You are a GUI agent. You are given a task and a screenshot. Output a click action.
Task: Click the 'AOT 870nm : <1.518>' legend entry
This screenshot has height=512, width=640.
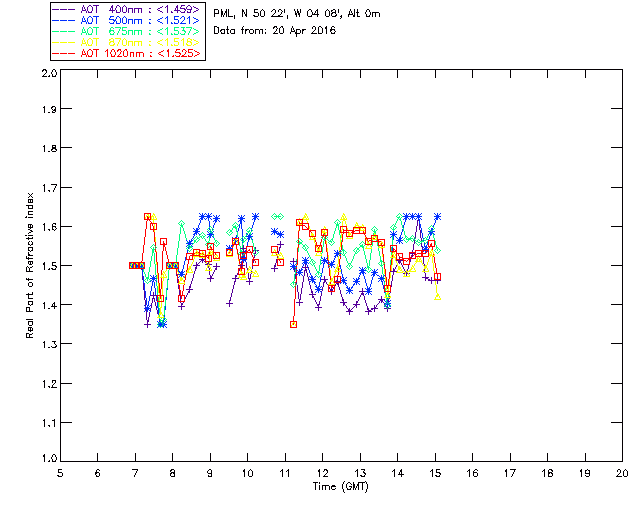pyautogui.click(x=127, y=42)
